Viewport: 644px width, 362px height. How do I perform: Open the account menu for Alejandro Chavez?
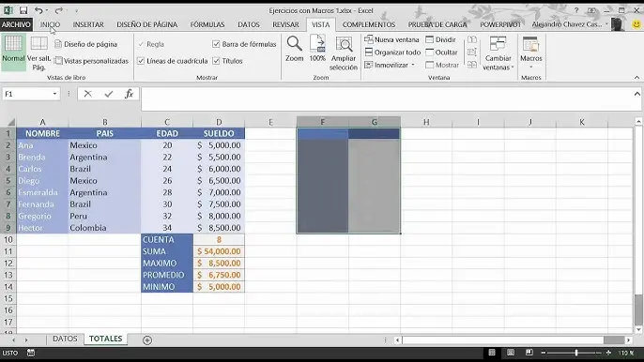[x=570, y=24]
